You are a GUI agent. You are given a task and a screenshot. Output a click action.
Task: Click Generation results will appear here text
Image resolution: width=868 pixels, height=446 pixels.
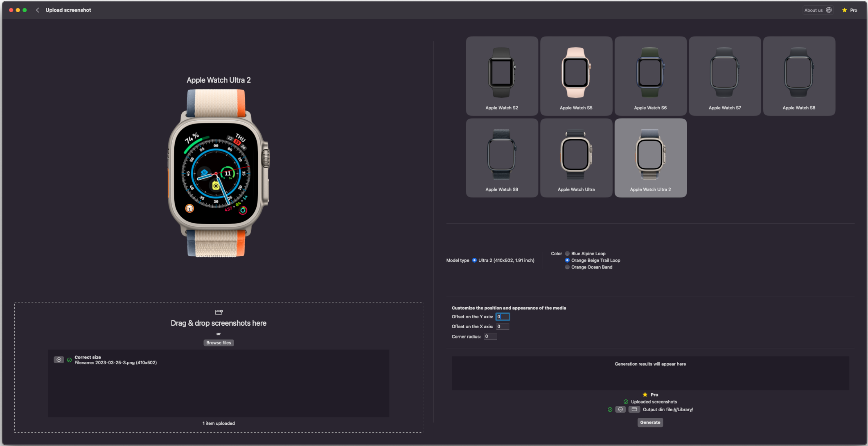[650, 364]
